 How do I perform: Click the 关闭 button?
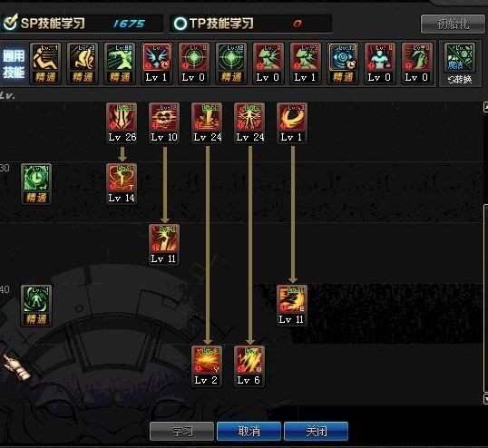[317, 431]
